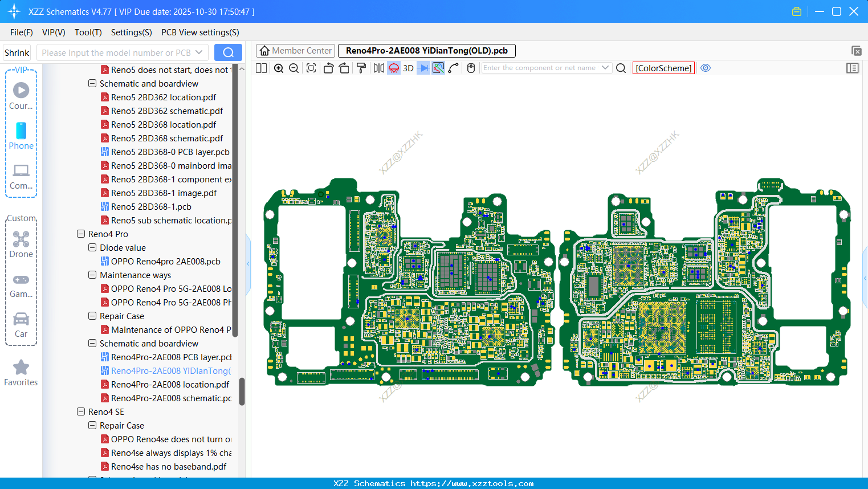
Task: Toggle the split view layout icon
Action: pyautogui.click(x=262, y=68)
